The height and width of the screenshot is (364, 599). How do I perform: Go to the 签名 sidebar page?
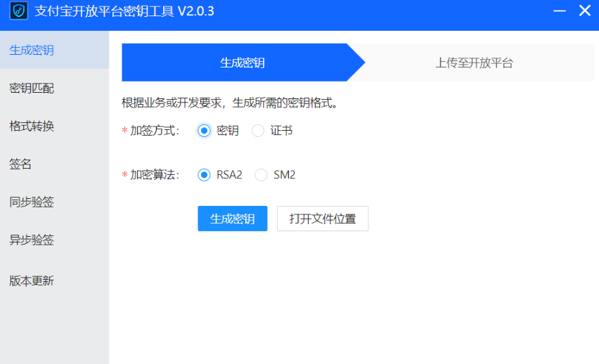coord(55,164)
